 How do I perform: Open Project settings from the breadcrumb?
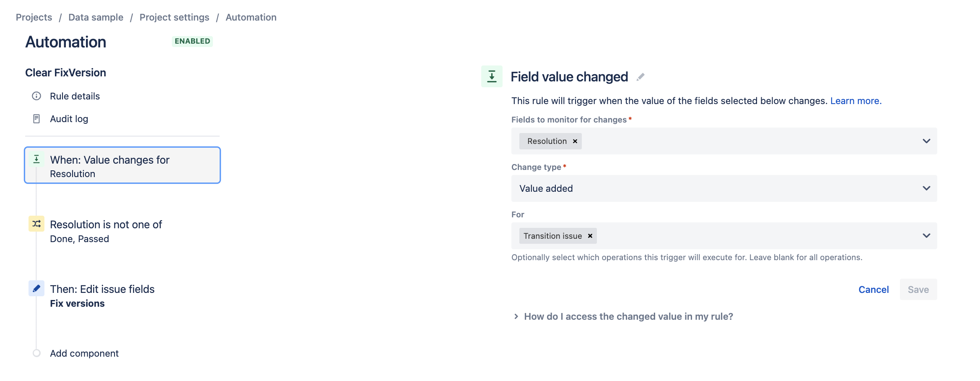pos(174,17)
